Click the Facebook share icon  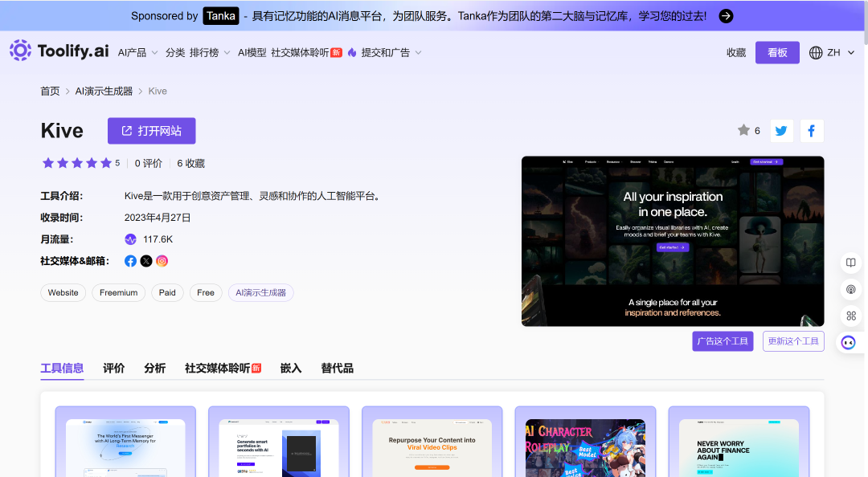point(812,131)
